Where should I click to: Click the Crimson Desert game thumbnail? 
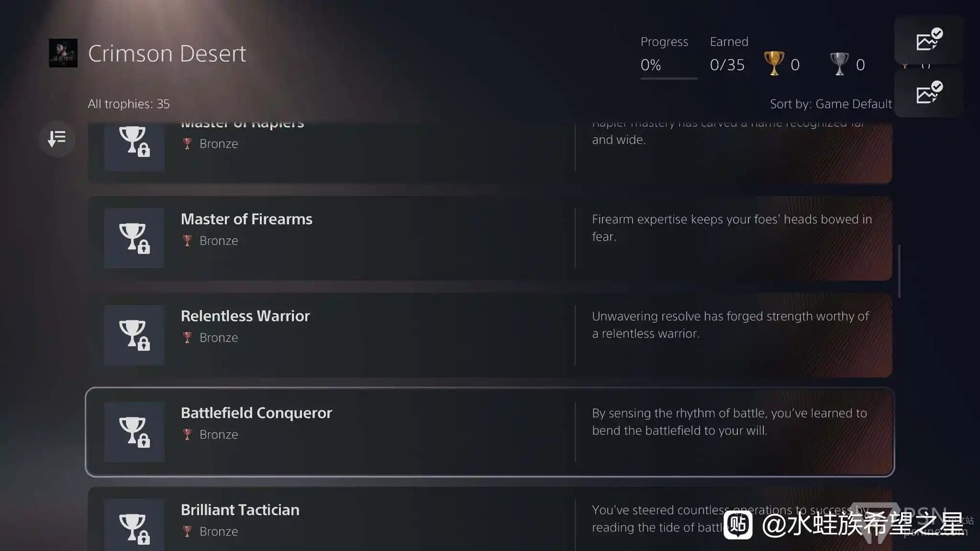pos(63,53)
